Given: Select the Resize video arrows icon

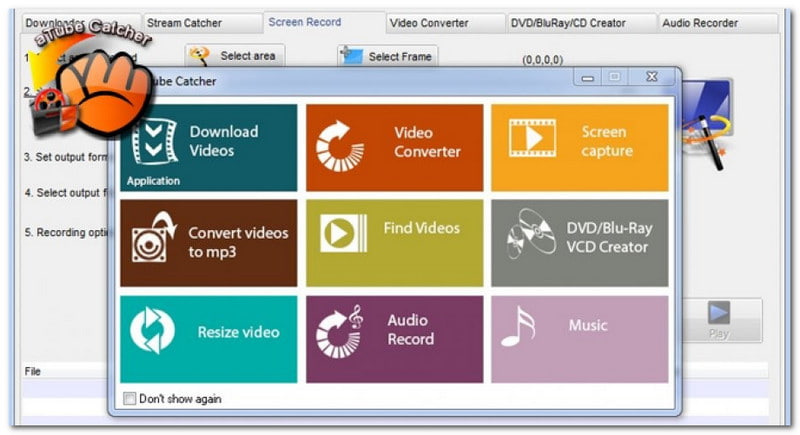Looking at the screenshot, I should click(152, 332).
